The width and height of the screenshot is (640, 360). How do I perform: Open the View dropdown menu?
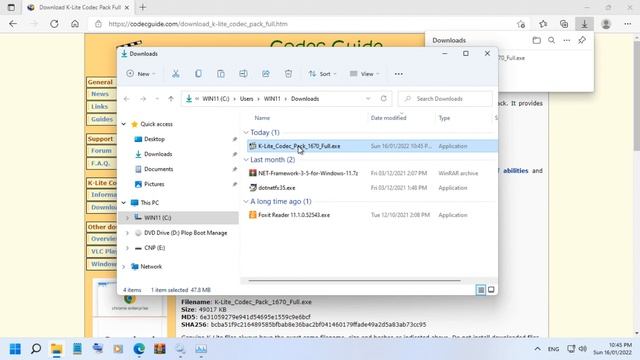pyautogui.click(x=364, y=74)
